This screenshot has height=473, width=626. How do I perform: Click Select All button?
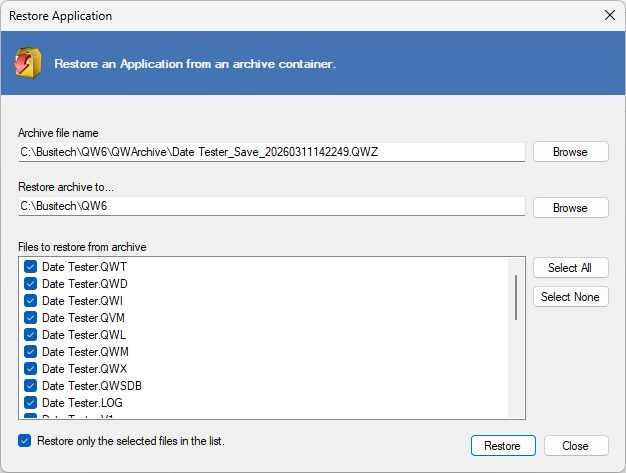pyautogui.click(x=571, y=267)
